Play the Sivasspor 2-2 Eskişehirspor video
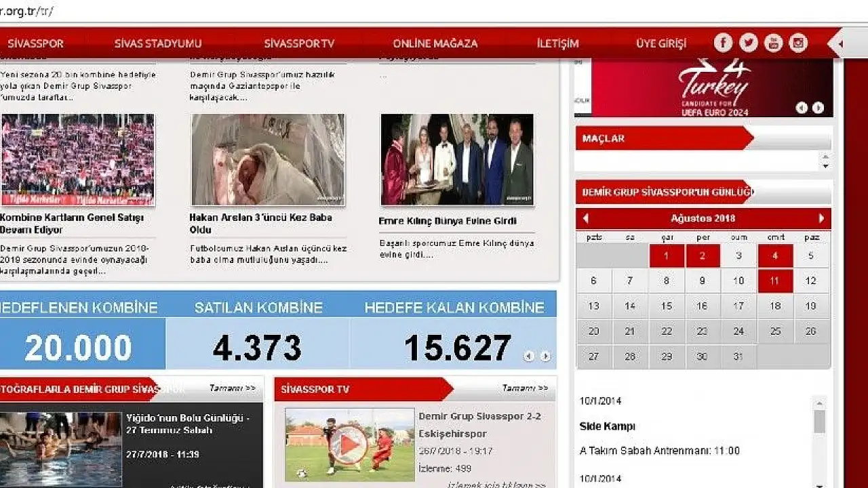 click(x=349, y=445)
